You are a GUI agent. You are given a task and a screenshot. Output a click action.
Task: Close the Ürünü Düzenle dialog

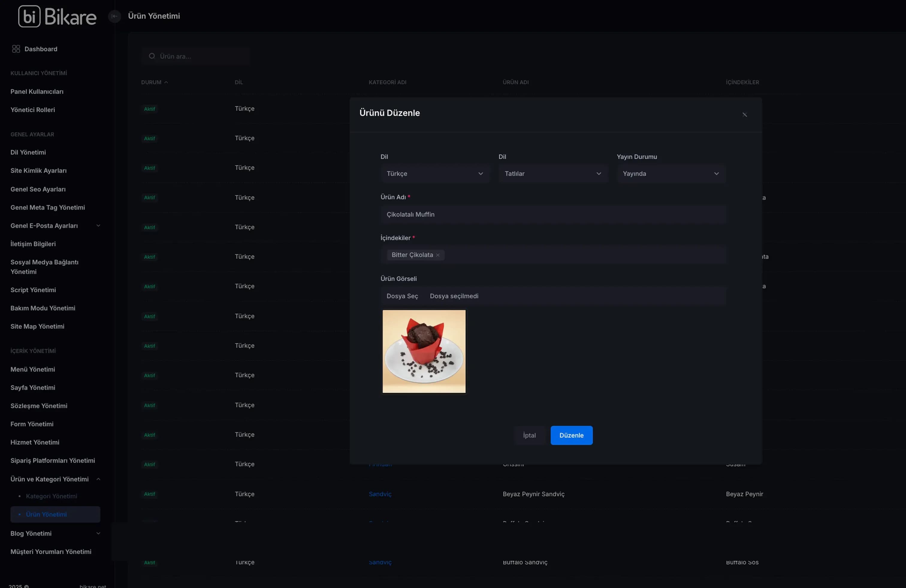pyautogui.click(x=744, y=114)
